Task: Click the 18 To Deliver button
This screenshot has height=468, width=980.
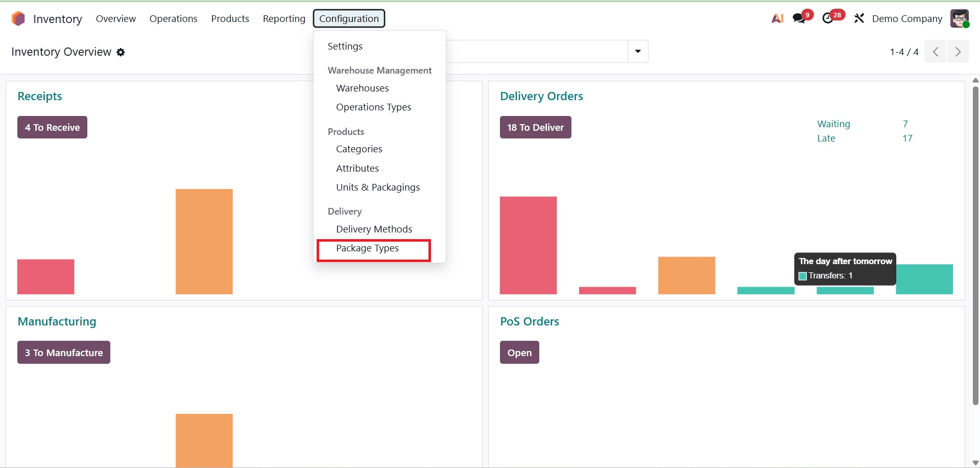Action: (x=535, y=127)
